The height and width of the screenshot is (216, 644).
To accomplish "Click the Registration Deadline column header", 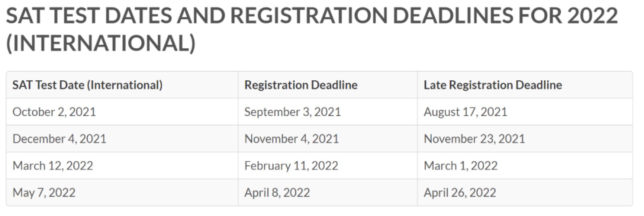I will (301, 85).
